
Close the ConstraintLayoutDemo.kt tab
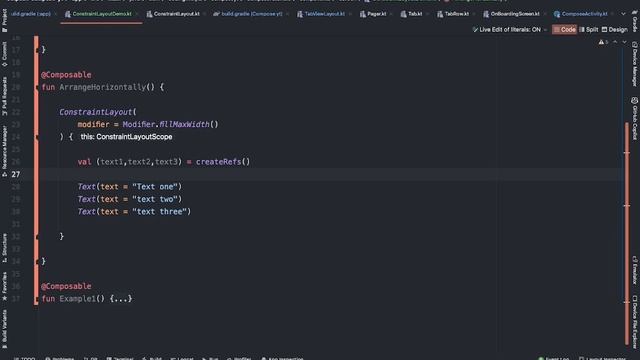tap(137, 14)
